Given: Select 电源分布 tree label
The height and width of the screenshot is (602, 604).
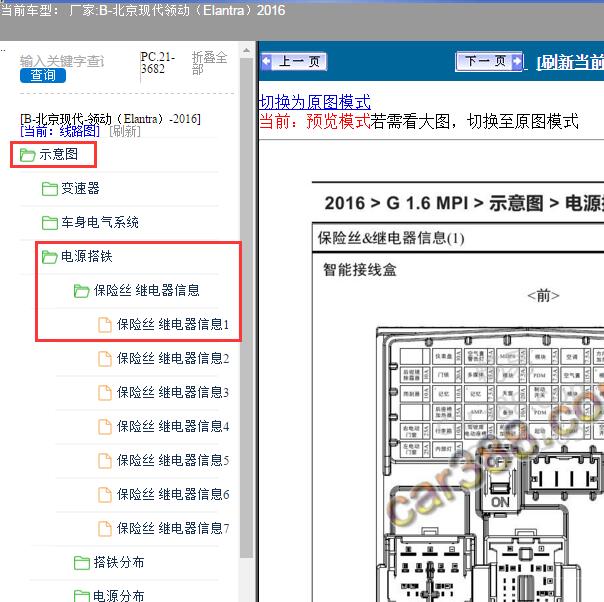Looking at the screenshot, I should coord(119,595).
